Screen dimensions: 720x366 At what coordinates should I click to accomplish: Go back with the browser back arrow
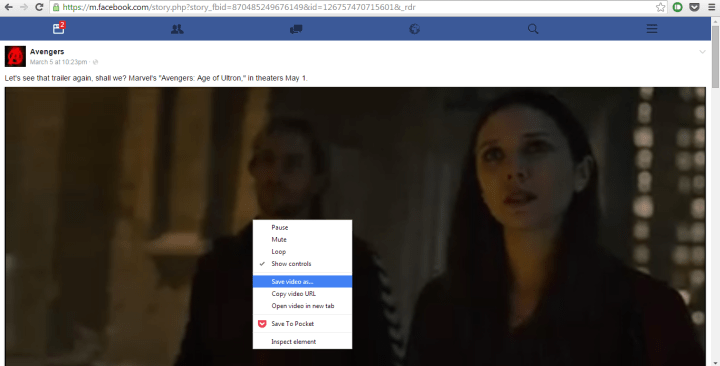[x=8, y=7]
